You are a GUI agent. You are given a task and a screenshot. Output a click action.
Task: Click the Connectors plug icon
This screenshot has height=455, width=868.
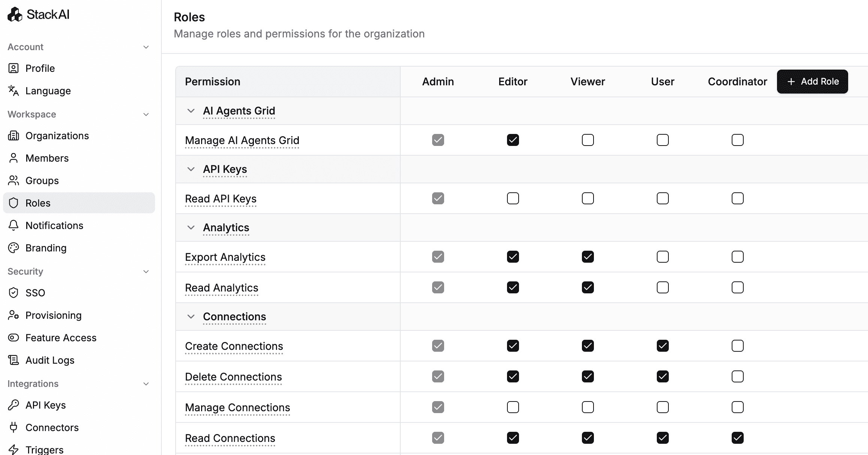point(13,427)
